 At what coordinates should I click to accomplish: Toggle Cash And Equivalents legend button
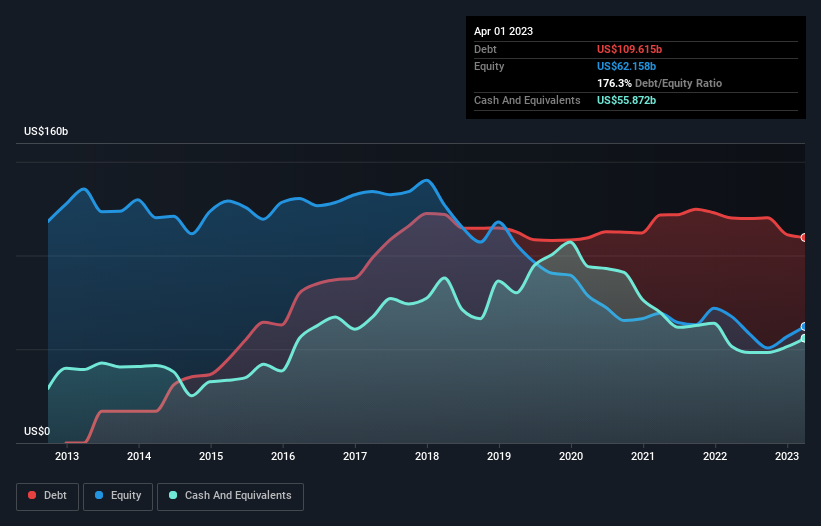pyautogui.click(x=230, y=496)
